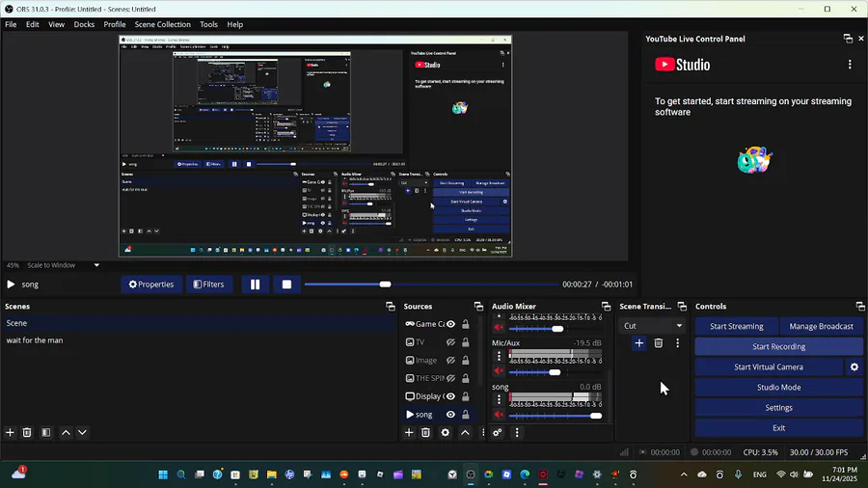The width and height of the screenshot is (868, 488).
Task: Undock the Scenes panel
Action: click(391, 307)
